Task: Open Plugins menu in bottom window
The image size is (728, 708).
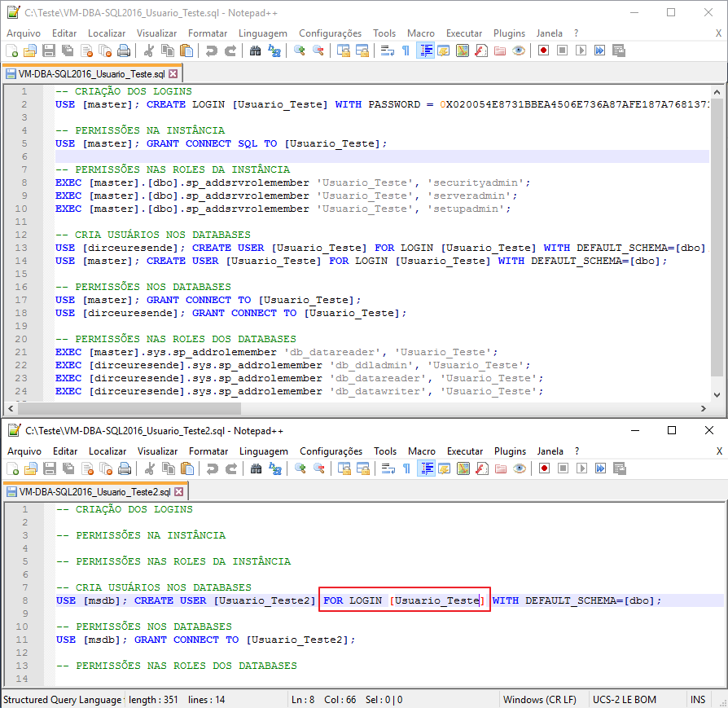Action: (x=510, y=451)
